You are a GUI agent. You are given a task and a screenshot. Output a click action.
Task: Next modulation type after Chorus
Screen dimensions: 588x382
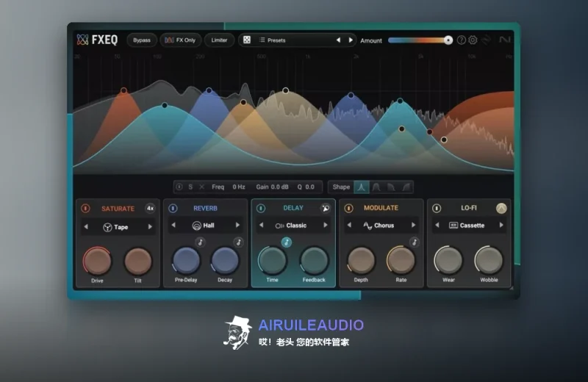[x=413, y=225]
